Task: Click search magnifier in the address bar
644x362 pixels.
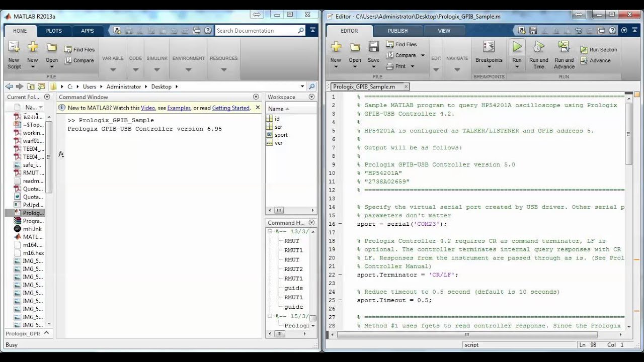Action: tap(312, 86)
